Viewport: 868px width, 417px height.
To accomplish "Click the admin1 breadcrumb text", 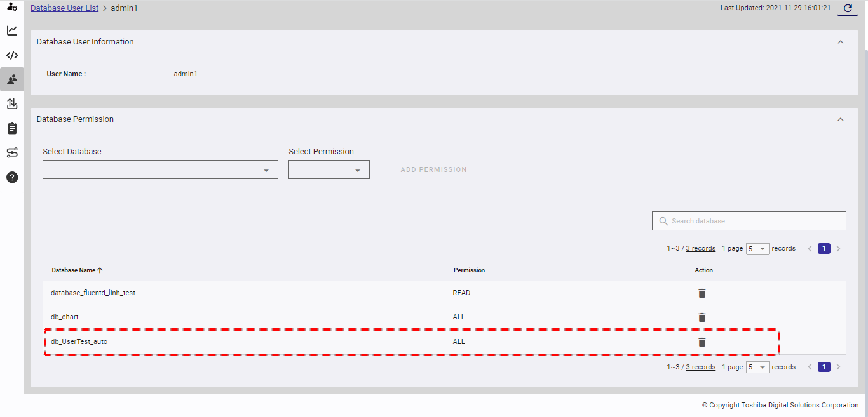I will (125, 8).
